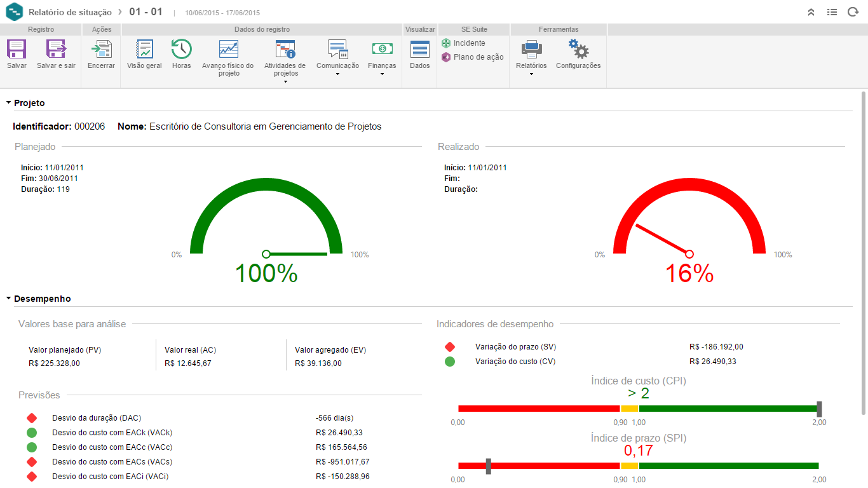The height and width of the screenshot is (488, 868).
Task: Expand Atividades de projetos dropdown
Action: (x=285, y=81)
